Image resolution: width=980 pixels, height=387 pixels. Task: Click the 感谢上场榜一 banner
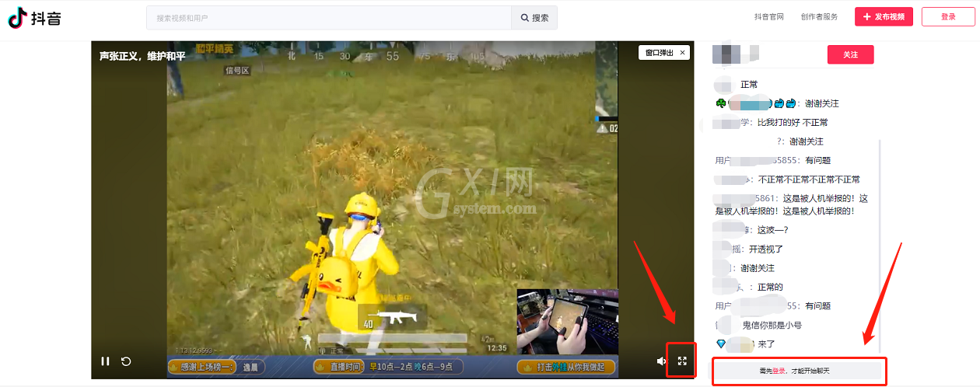point(217,367)
